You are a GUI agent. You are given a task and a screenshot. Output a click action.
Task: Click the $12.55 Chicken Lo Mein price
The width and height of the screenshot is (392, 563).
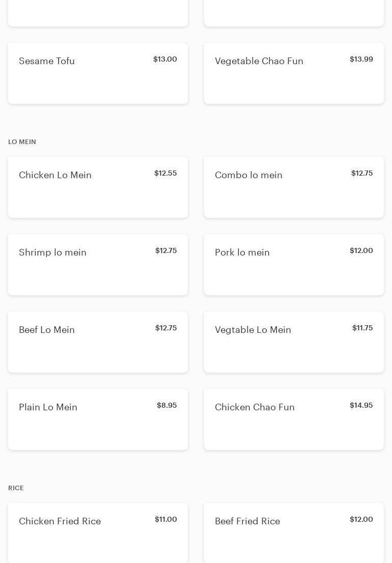coord(165,174)
